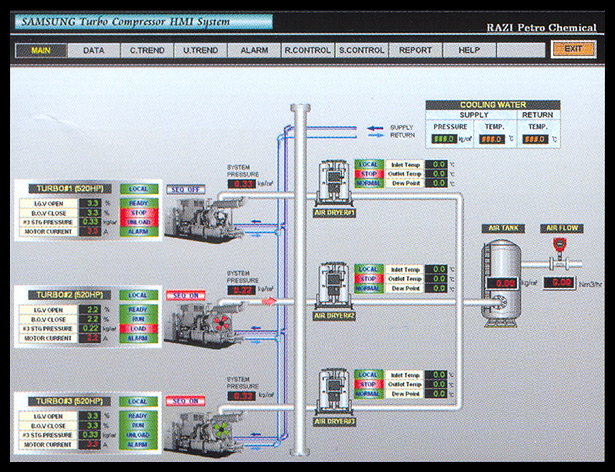Toggle Air Dryer#1 LOCAL indicator
615x472 pixels.
click(x=369, y=164)
